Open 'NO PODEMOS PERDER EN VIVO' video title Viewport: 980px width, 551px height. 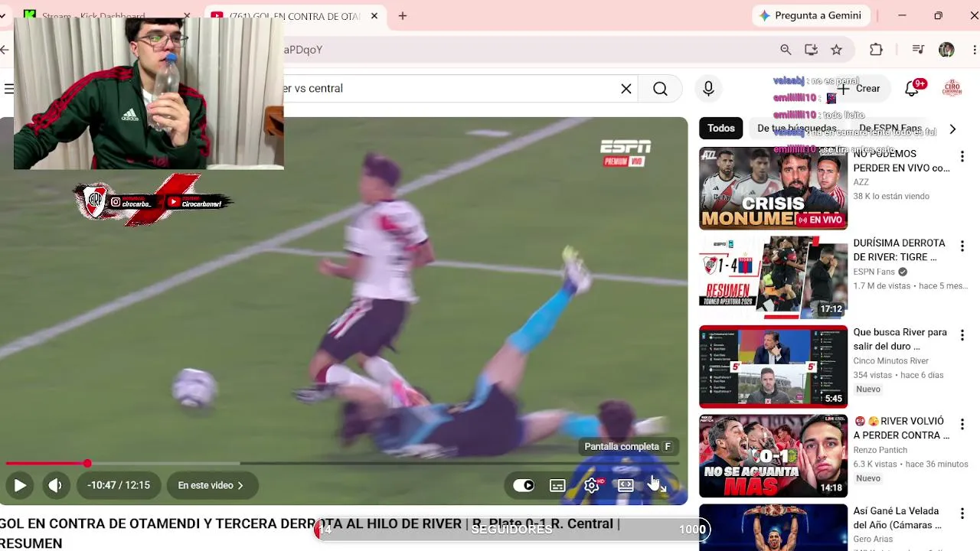point(901,161)
